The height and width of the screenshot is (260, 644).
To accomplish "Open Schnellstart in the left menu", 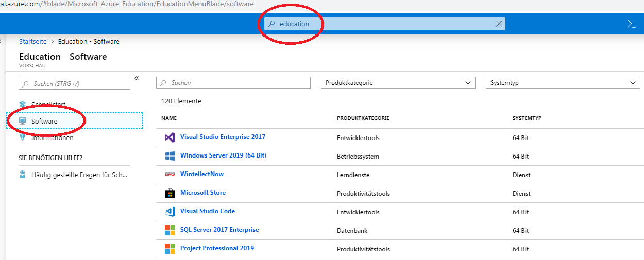I will click(x=48, y=105).
